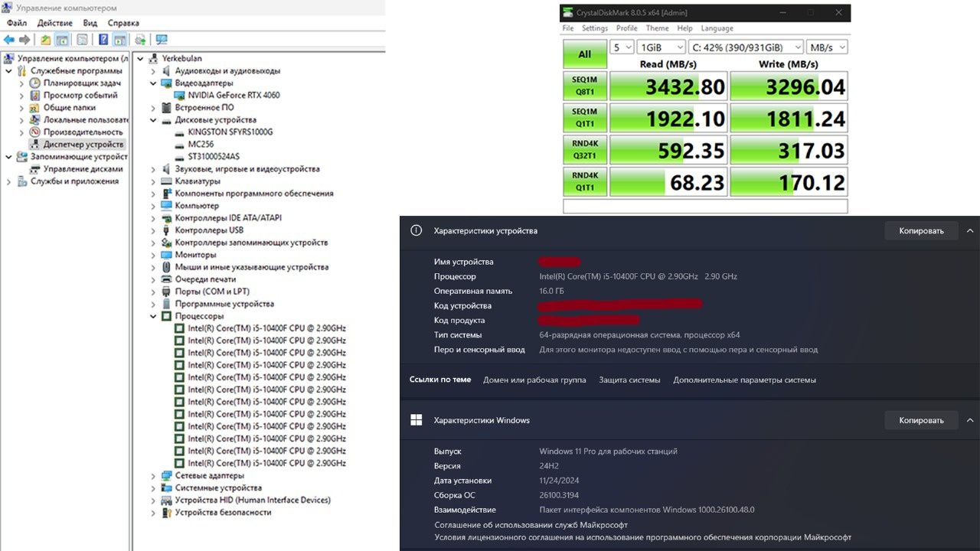Viewport: 980px width, 551px height.
Task: Select the Общие папки icon
Action: click(35, 107)
